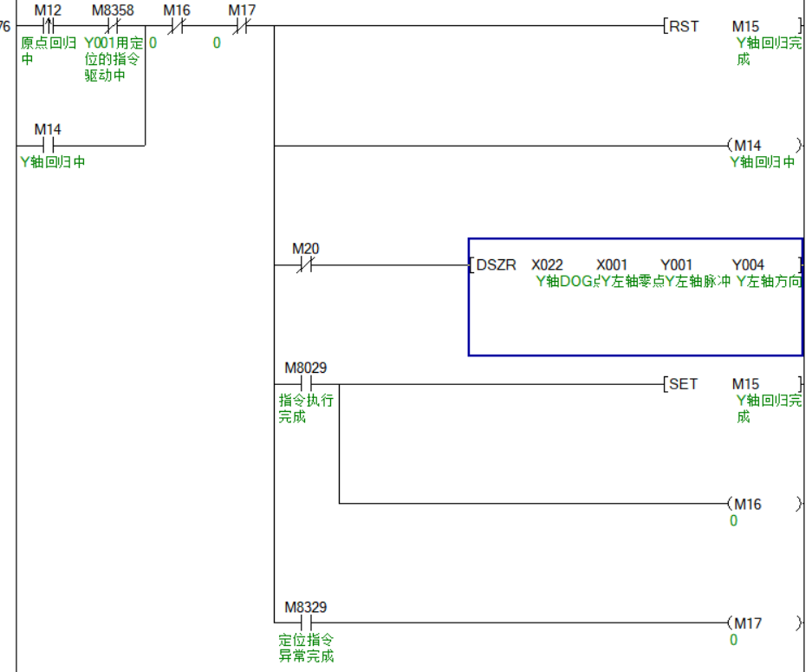Click the M12 rising-edge contact
Viewport: 812px width, 672px height.
click(49, 26)
